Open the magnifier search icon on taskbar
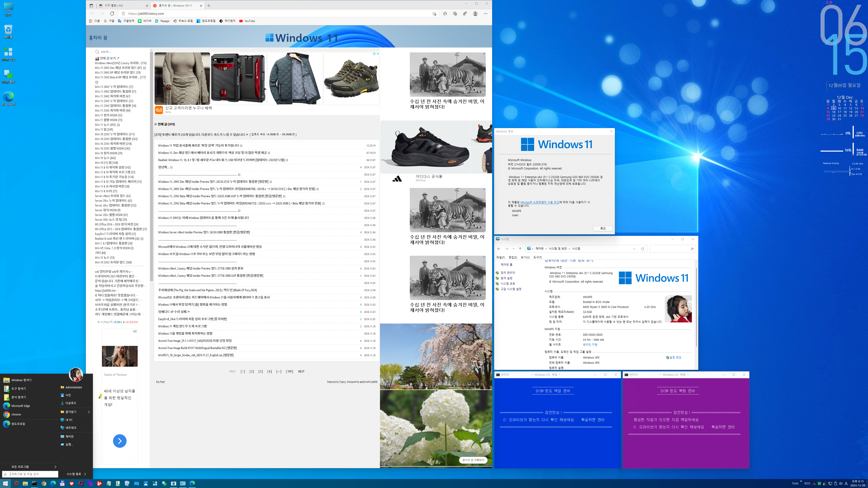The height and width of the screenshot is (488, 868). [x=16, y=483]
